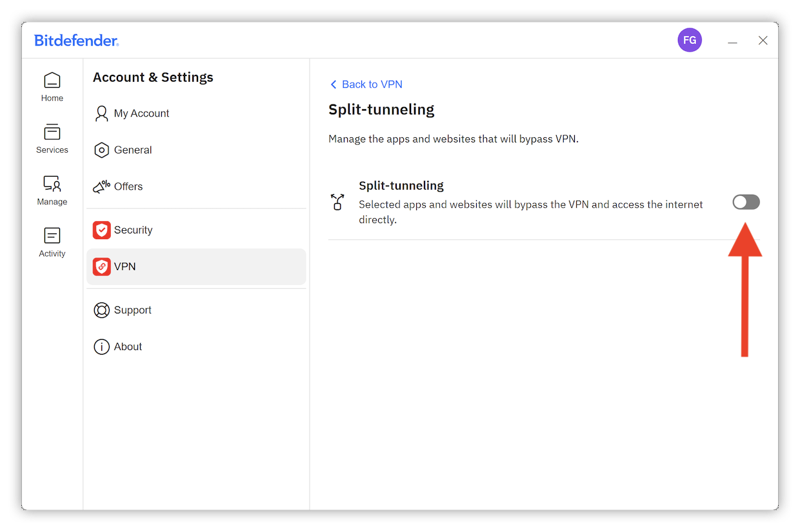800x532 pixels.
Task: Select Offers menu item
Action: (x=196, y=187)
